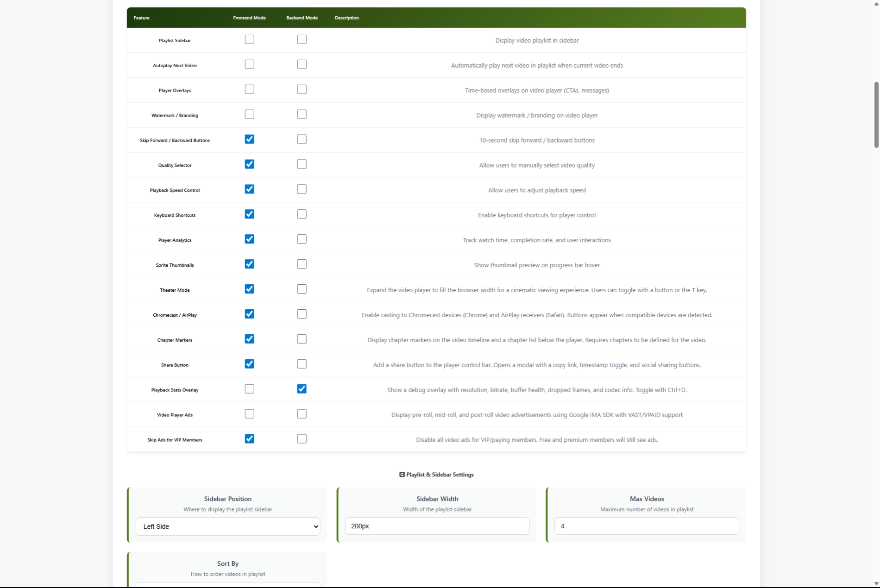880x588 pixels.
Task: Turn off Keyboard Shortcuts Frontend checkbox
Action: 249,214
